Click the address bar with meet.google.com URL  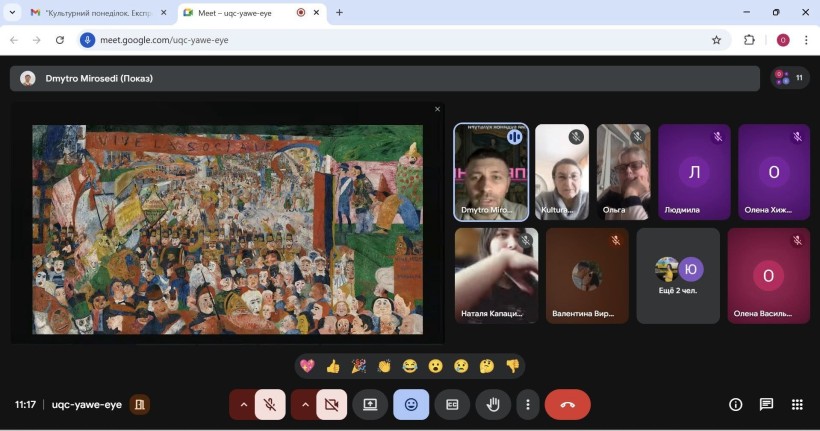(x=400, y=40)
